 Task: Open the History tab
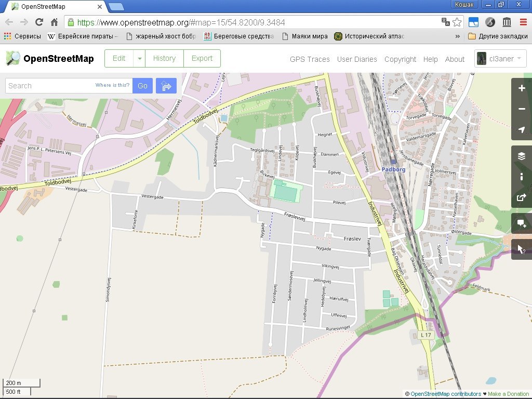(x=164, y=59)
